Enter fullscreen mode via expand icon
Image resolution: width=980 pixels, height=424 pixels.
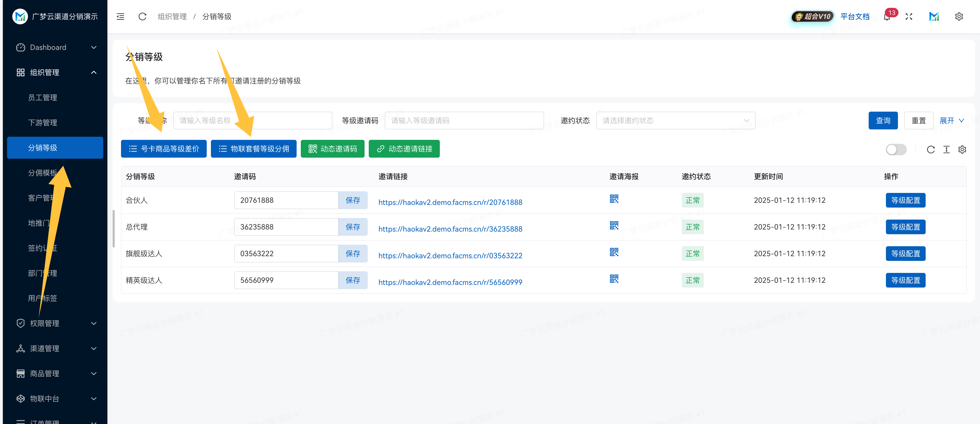909,16
